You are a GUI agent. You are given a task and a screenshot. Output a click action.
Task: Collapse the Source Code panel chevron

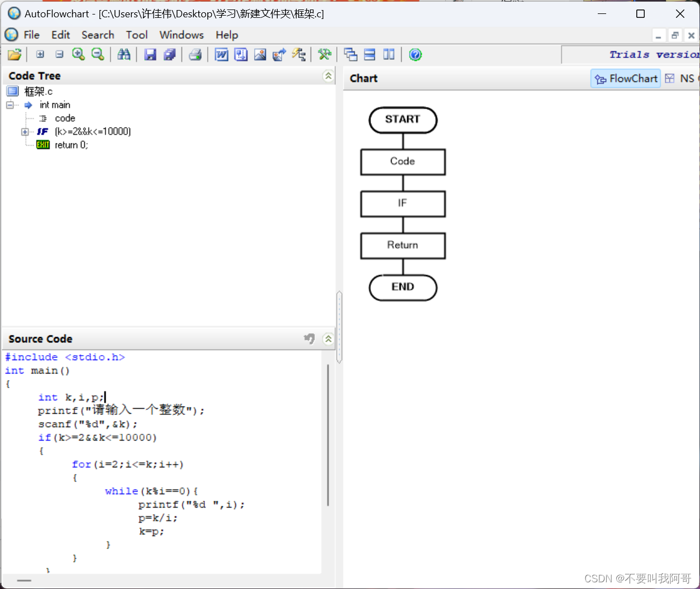pyautogui.click(x=328, y=339)
